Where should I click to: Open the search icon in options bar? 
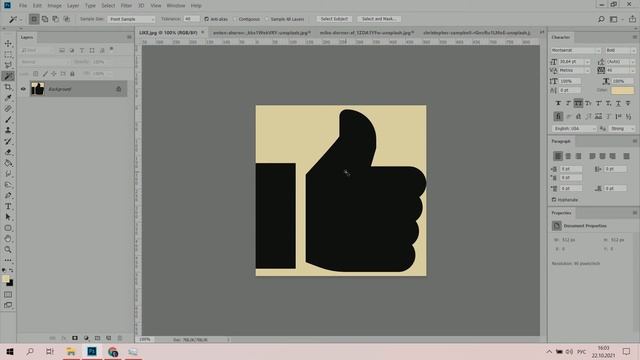coord(601,19)
